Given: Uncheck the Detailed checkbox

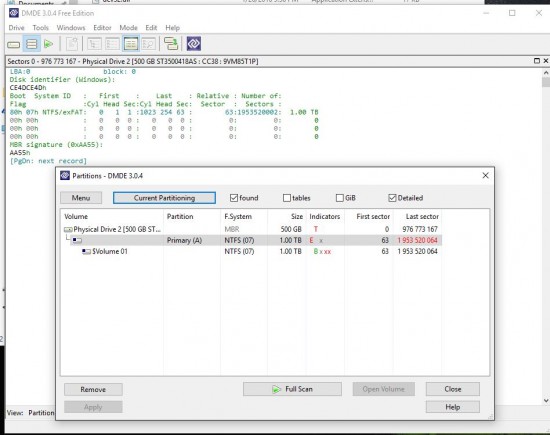Looking at the screenshot, I should tap(392, 198).
